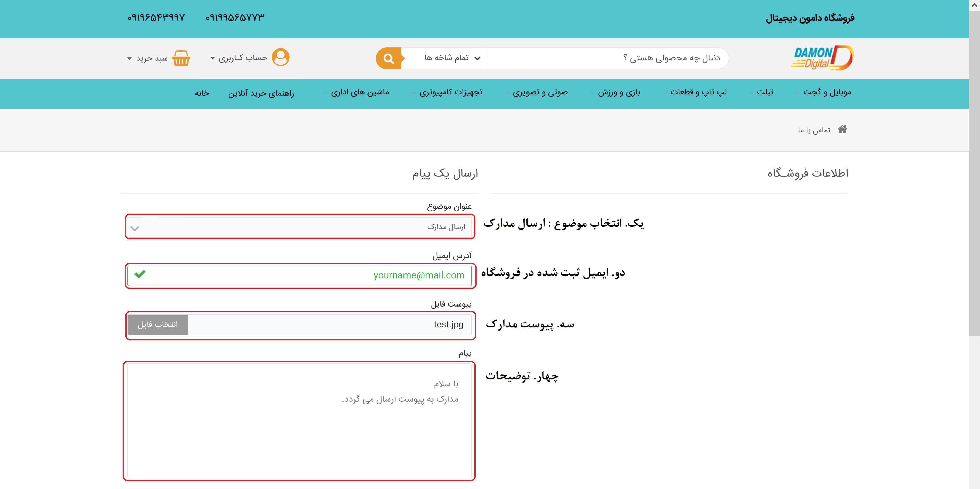Expand the تجهیزات کامپیوتری menu

click(x=450, y=92)
